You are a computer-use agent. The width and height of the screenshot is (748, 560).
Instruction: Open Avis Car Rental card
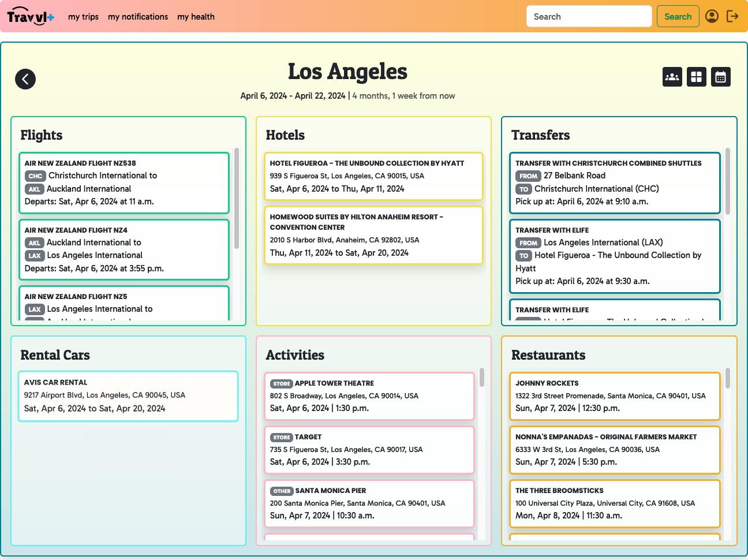click(x=128, y=396)
